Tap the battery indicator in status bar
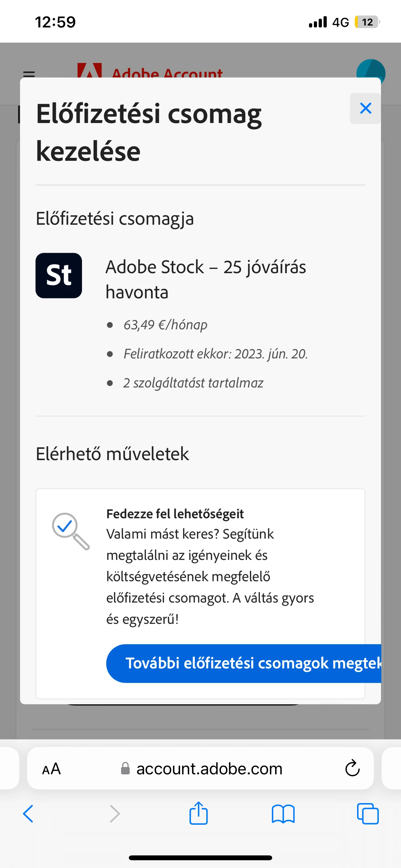This screenshot has width=401, height=868. [367, 22]
